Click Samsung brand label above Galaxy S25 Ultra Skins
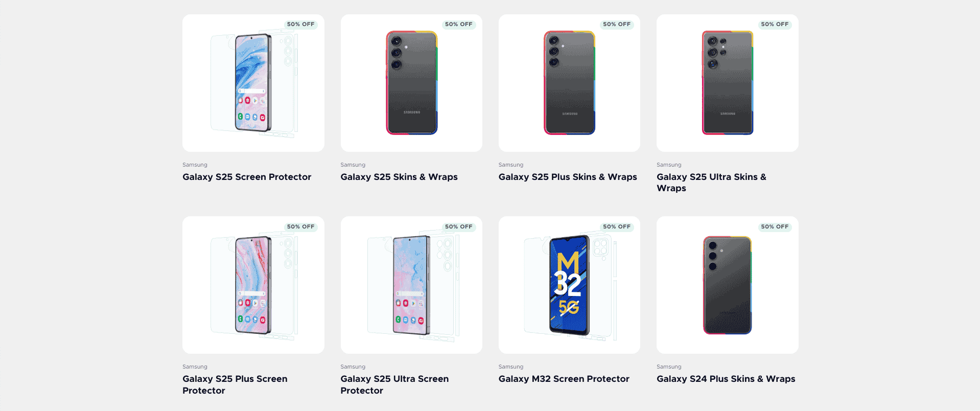 (669, 165)
